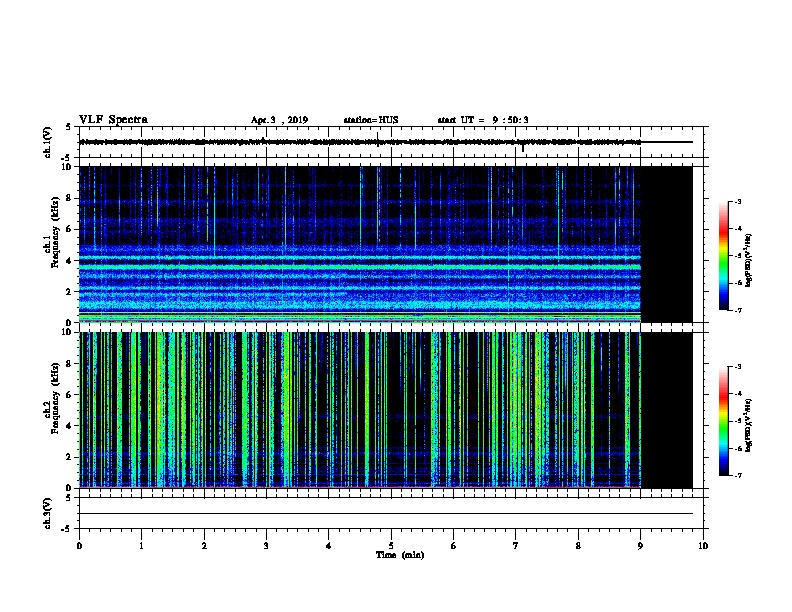This screenshot has height=612, width=792.
Task: Click the "6" tick on the time axis
Action: (454, 546)
